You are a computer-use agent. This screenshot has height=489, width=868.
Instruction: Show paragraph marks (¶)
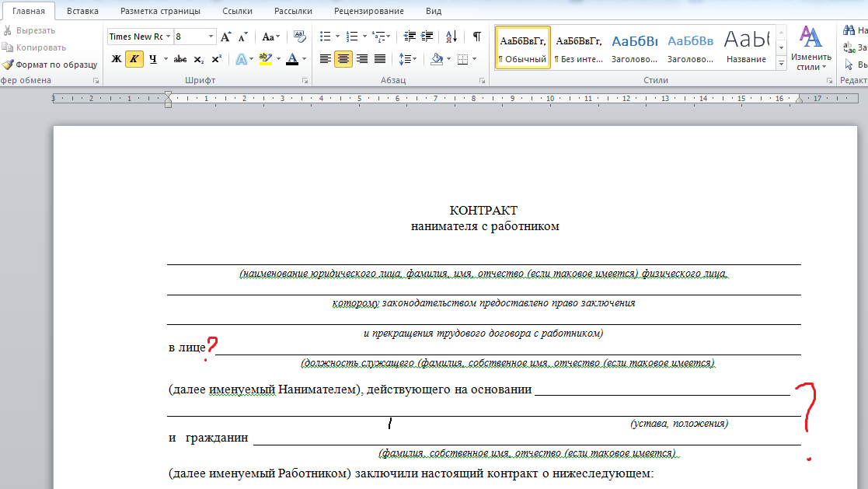pyautogui.click(x=476, y=37)
